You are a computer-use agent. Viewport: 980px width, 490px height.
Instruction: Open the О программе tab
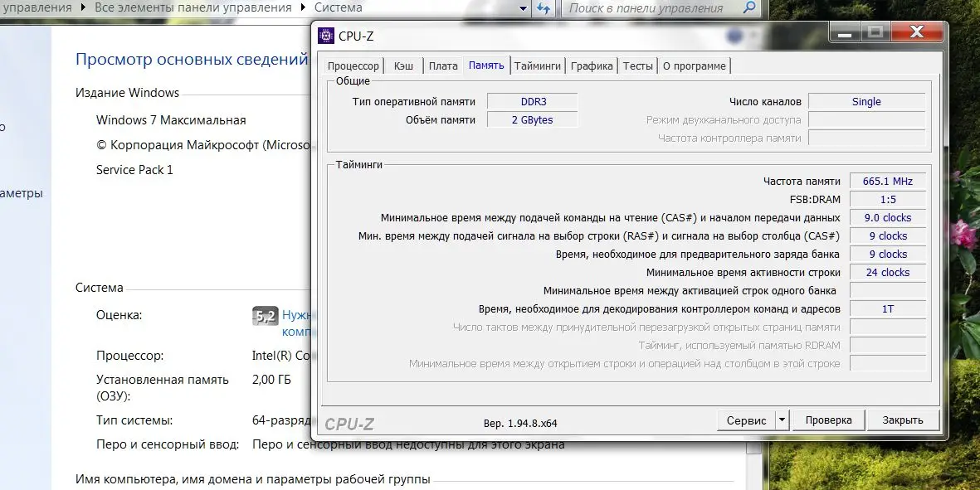click(695, 66)
